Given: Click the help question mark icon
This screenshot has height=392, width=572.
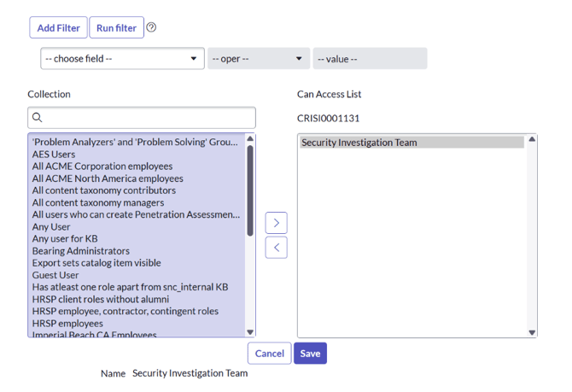Looking at the screenshot, I should pos(151,27).
